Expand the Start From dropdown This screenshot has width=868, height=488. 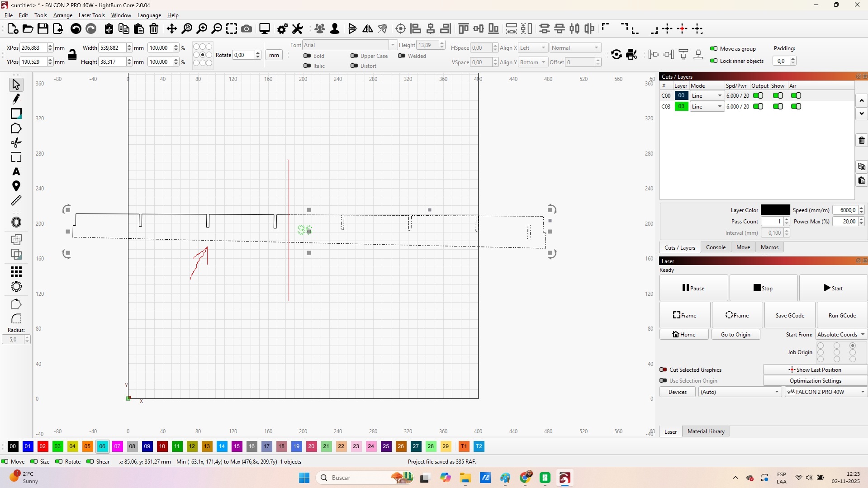tap(841, 335)
